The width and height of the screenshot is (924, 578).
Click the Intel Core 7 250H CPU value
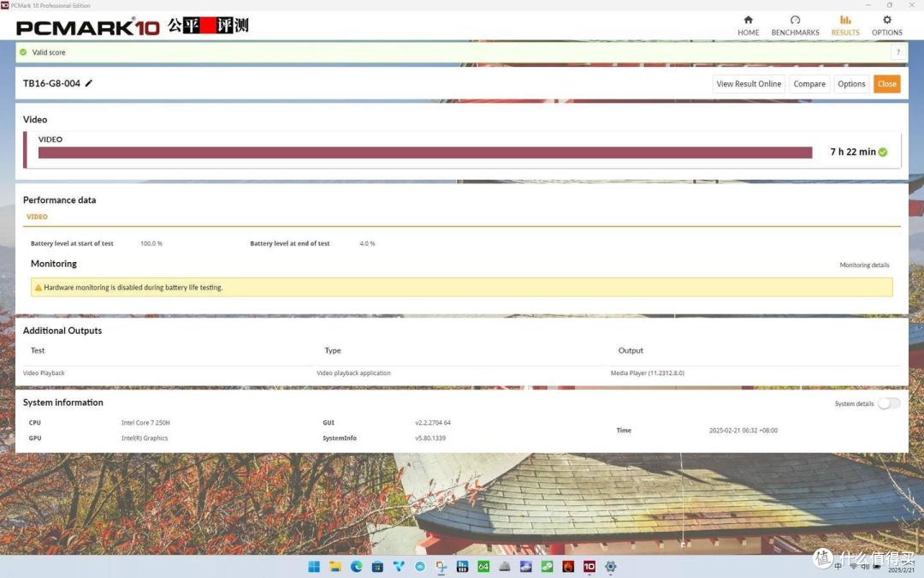click(145, 423)
